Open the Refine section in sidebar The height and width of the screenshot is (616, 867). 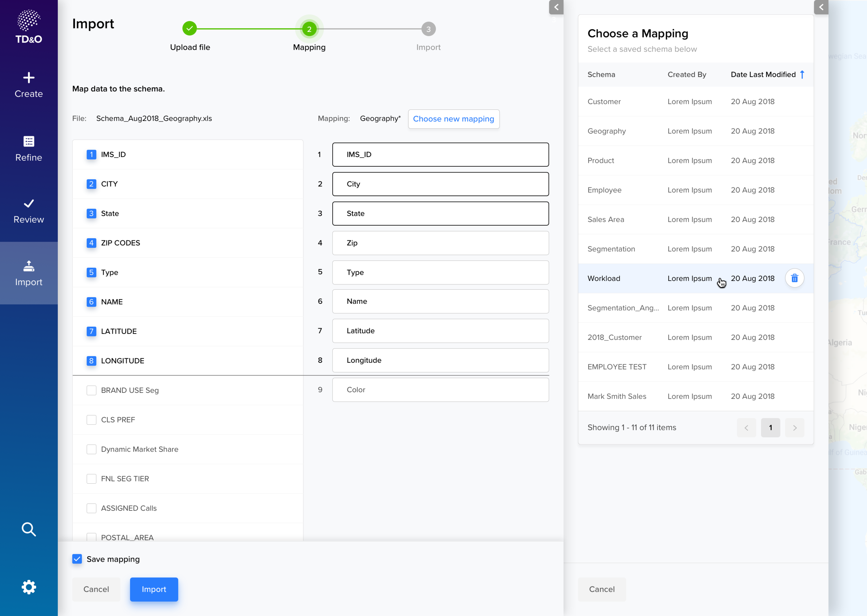[x=29, y=149]
